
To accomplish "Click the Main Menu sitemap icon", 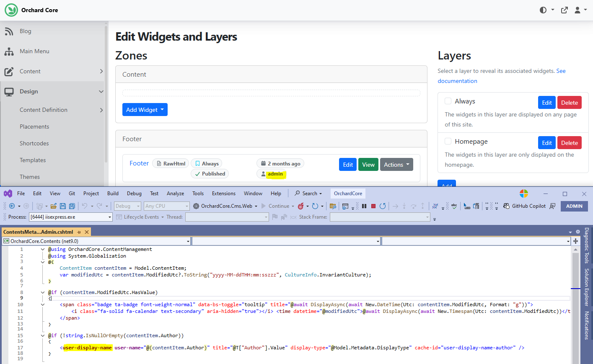I will click(9, 52).
